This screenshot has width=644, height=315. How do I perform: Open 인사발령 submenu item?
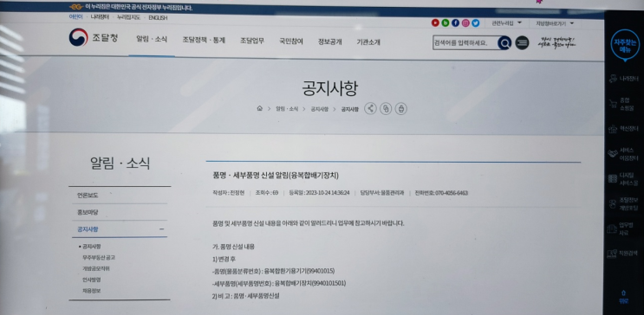point(91,280)
